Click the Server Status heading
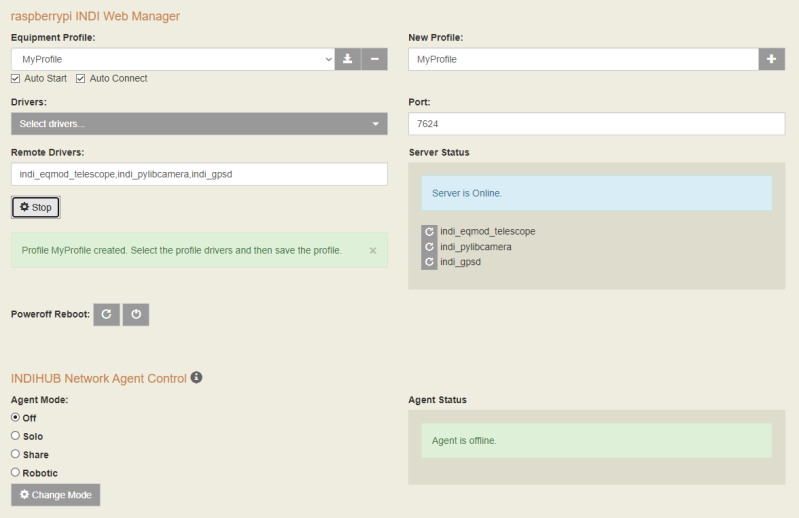 [x=439, y=152]
